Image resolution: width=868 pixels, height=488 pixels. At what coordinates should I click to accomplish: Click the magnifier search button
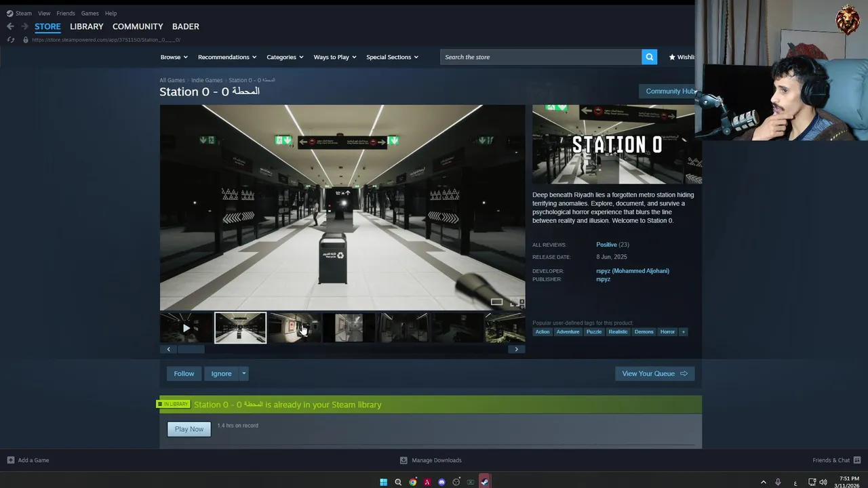point(650,57)
